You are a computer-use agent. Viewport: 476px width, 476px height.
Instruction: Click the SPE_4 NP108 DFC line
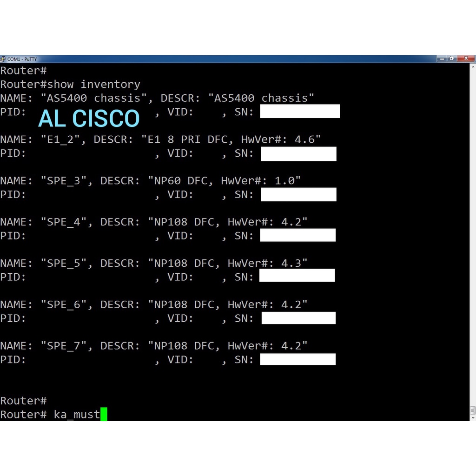[x=154, y=222]
